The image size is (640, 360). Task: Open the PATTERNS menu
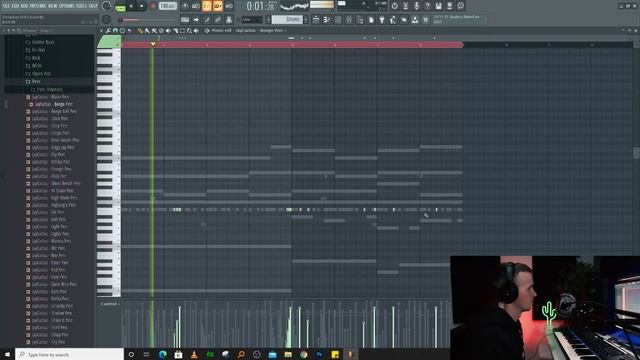click(x=38, y=6)
